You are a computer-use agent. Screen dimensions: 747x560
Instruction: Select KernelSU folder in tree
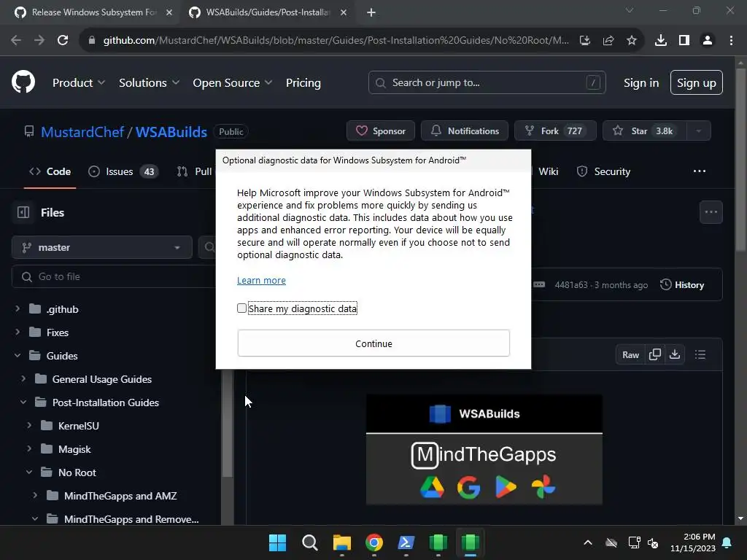(79, 426)
